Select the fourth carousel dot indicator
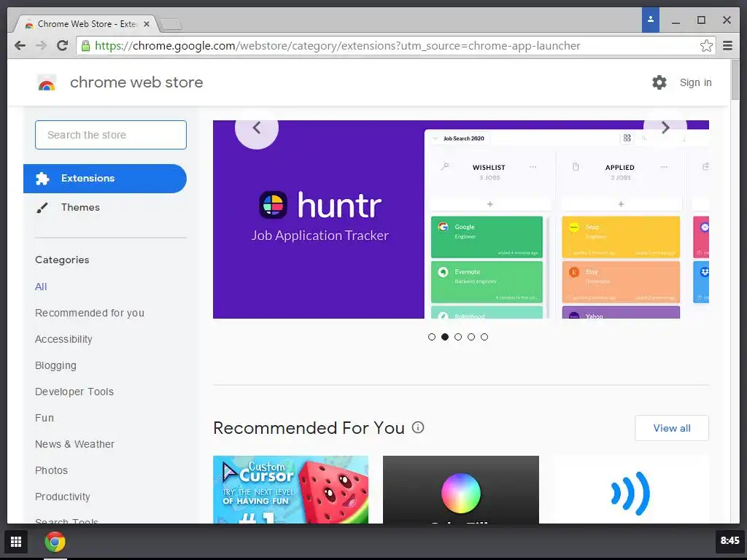 click(471, 337)
